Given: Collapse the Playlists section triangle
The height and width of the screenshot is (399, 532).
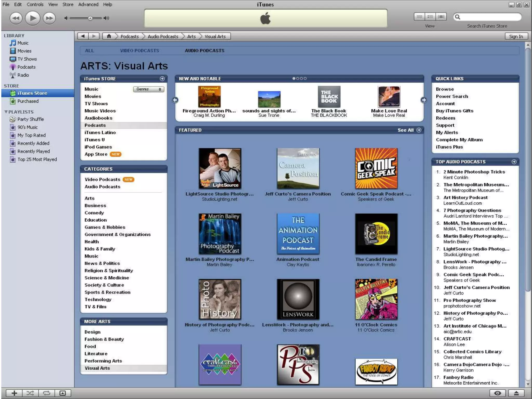Looking at the screenshot, I should 6,112.
